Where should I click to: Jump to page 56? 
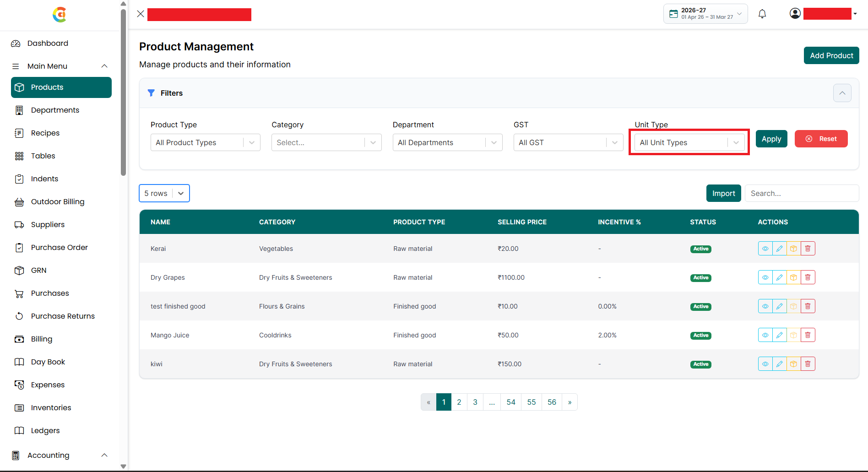[552, 402]
